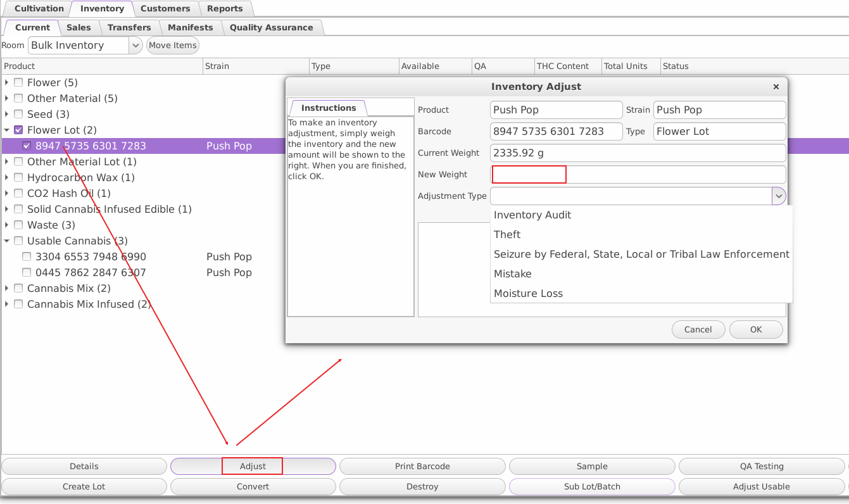Open the Quality Assurance tab
Screen dimensions: 849x504
(271, 27)
